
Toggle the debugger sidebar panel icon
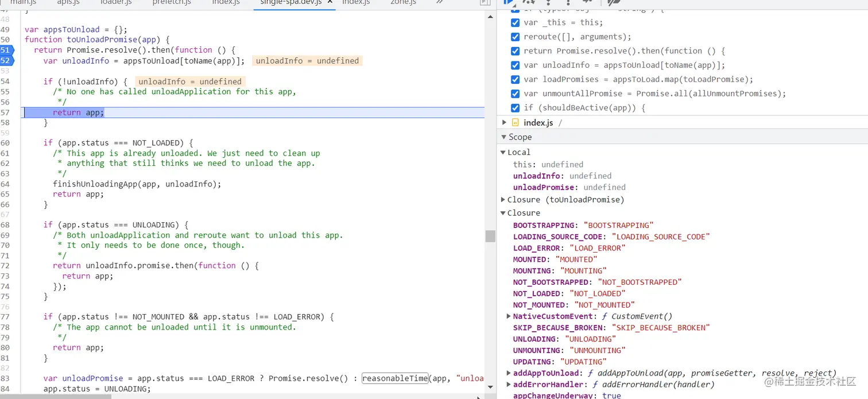click(x=485, y=2)
